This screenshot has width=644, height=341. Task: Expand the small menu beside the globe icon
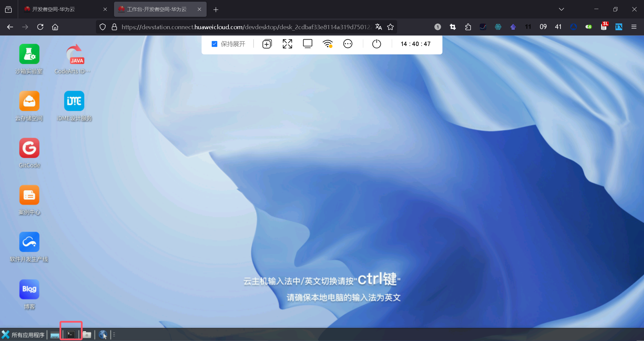(x=113, y=334)
